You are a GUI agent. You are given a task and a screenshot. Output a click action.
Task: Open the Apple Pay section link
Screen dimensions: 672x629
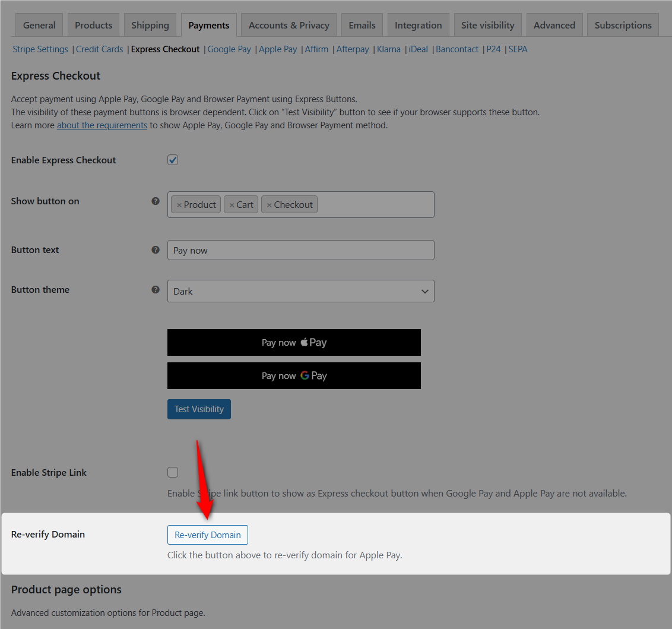click(x=278, y=49)
